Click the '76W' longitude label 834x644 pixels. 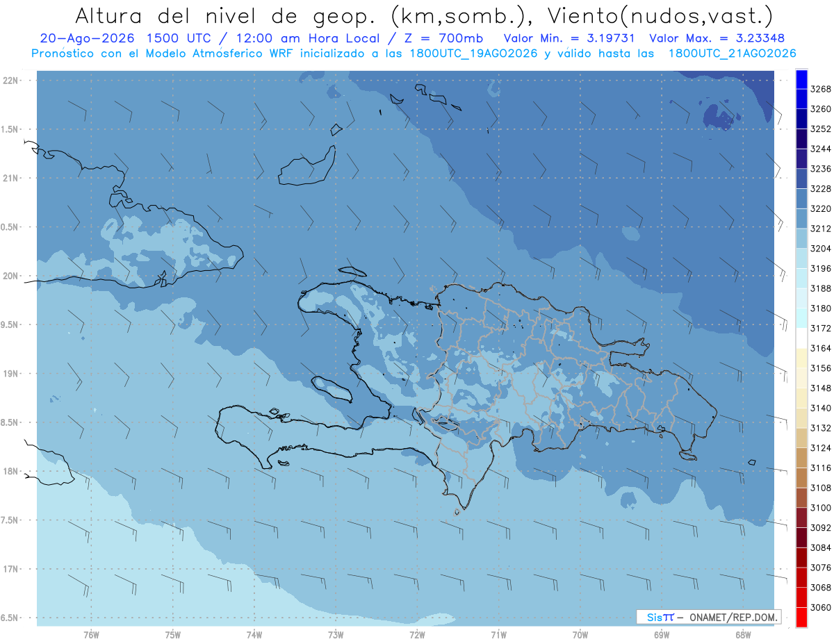(91, 634)
